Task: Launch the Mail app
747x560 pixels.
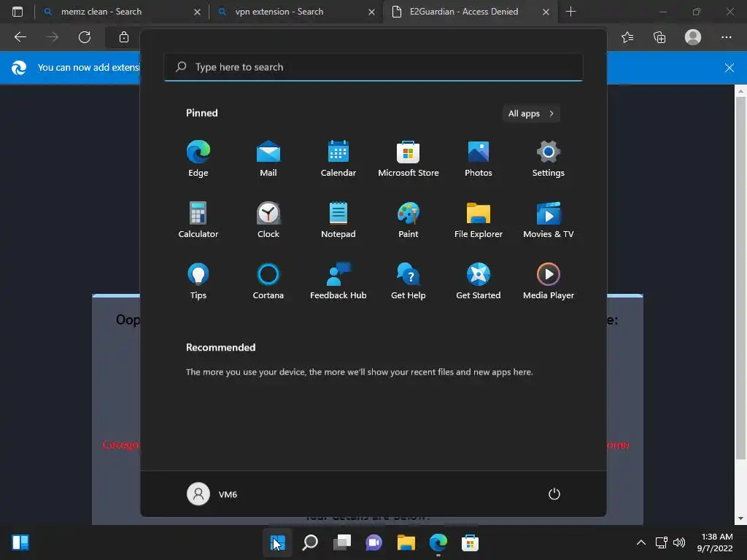Action: coord(268,158)
